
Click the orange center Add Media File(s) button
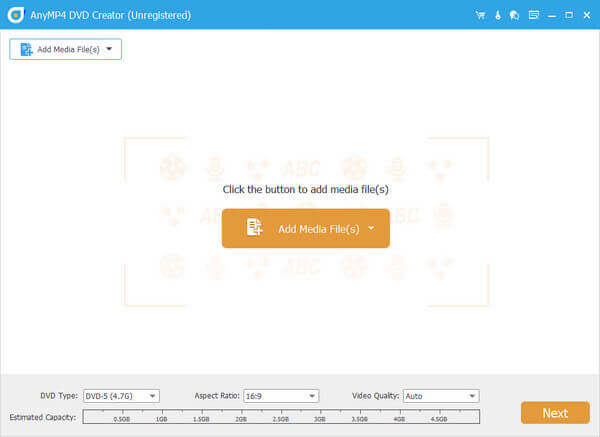click(x=306, y=228)
